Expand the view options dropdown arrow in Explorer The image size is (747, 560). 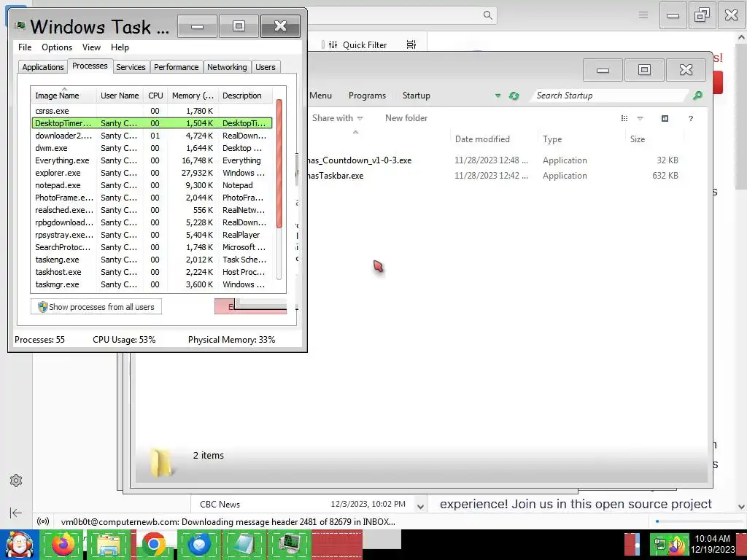[x=640, y=118]
